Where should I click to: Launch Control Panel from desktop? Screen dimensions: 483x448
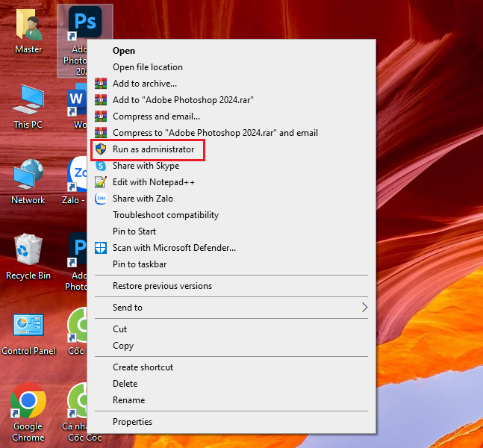[x=28, y=328]
